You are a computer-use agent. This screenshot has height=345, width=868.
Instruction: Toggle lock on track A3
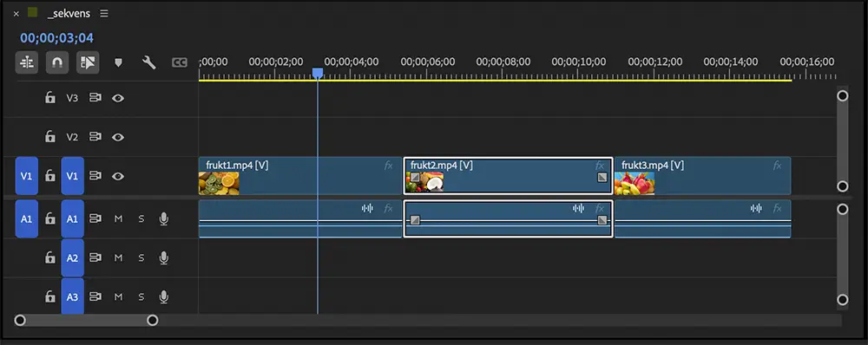coord(49,297)
